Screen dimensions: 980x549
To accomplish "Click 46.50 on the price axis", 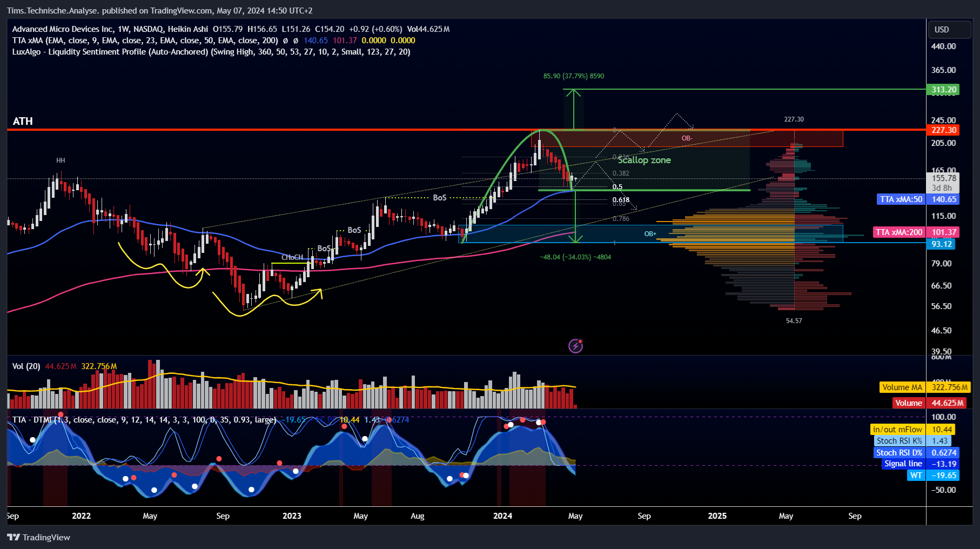I will click(x=942, y=331).
